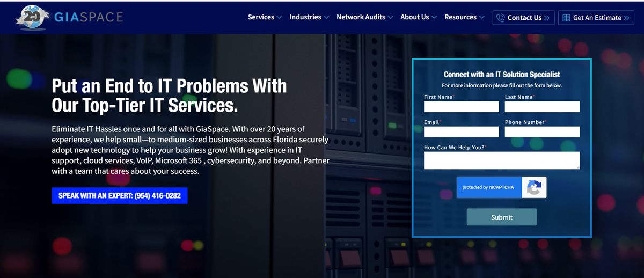The image size is (644, 278).
Task: Click the double arrows after Contact Us
Action: pyautogui.click(x=547, y=18)
